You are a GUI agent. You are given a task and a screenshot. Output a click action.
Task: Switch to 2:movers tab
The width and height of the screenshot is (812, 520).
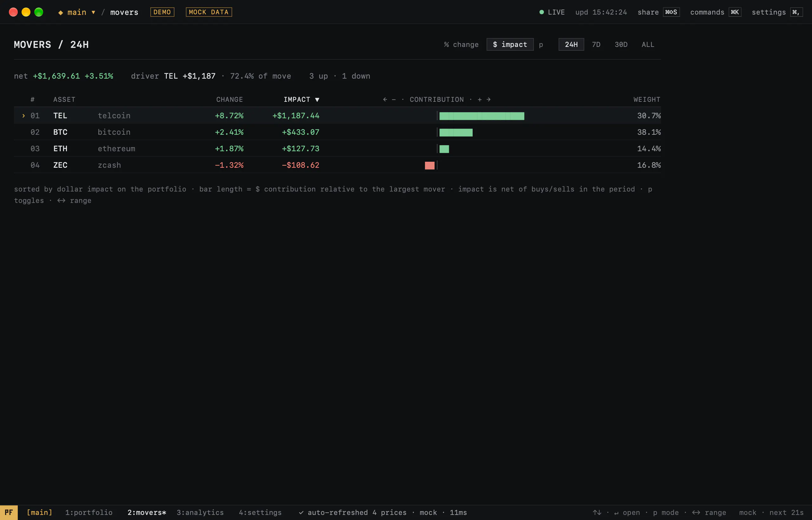(147, 513)
